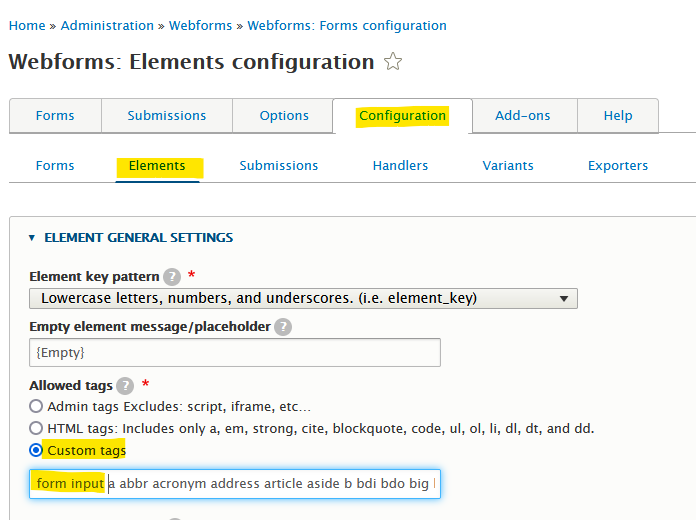This screenshot has width=696, height=520.
Task: Select the HTML tags radio option
Action: pos(36,428)
